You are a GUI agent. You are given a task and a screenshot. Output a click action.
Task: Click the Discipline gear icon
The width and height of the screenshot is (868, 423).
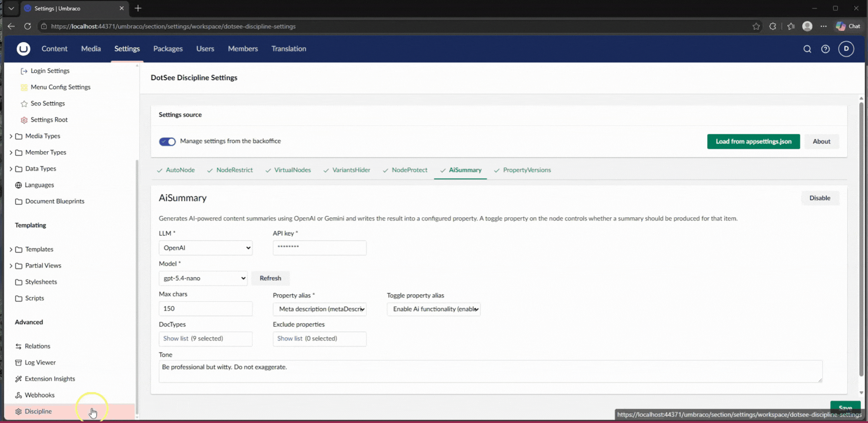pos(19,412)
